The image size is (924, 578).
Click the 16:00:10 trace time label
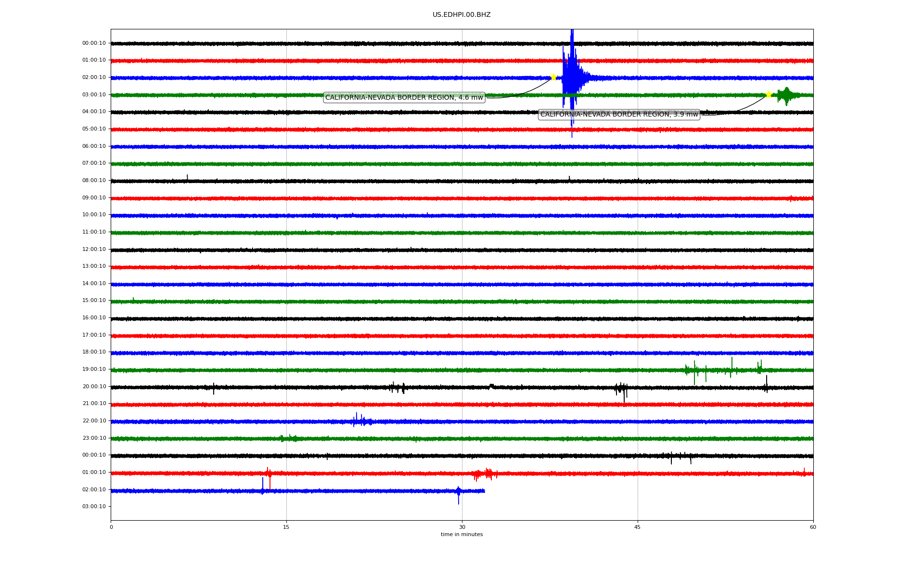[94, 318]
